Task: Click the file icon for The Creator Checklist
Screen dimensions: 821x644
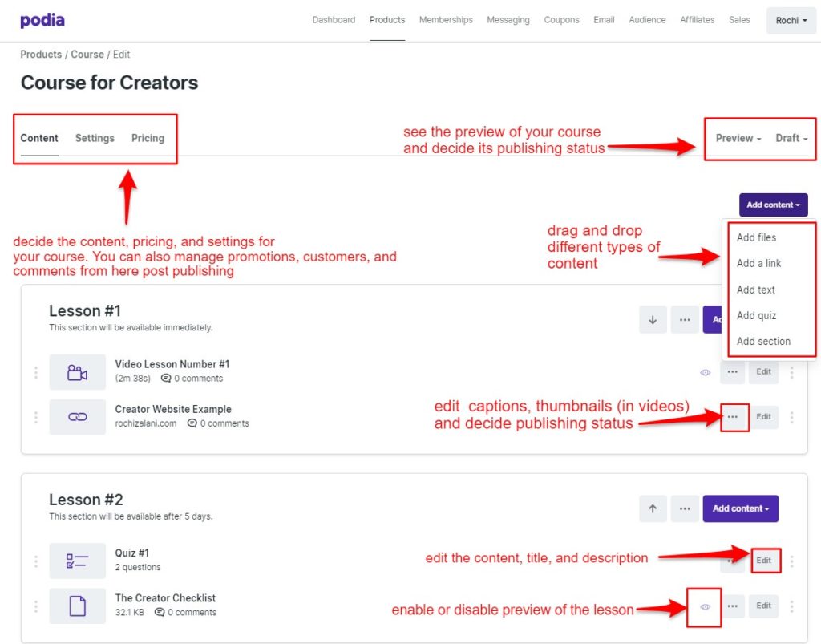Action: click(78, 606)
